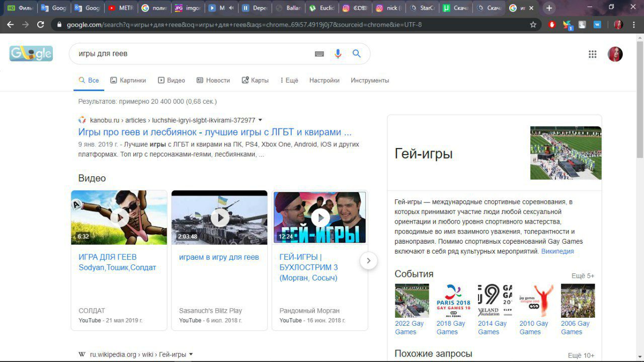The image size is (644, 362).
Task: Open the kanobu ЛГБТ games article link
Action: [215, 132]
